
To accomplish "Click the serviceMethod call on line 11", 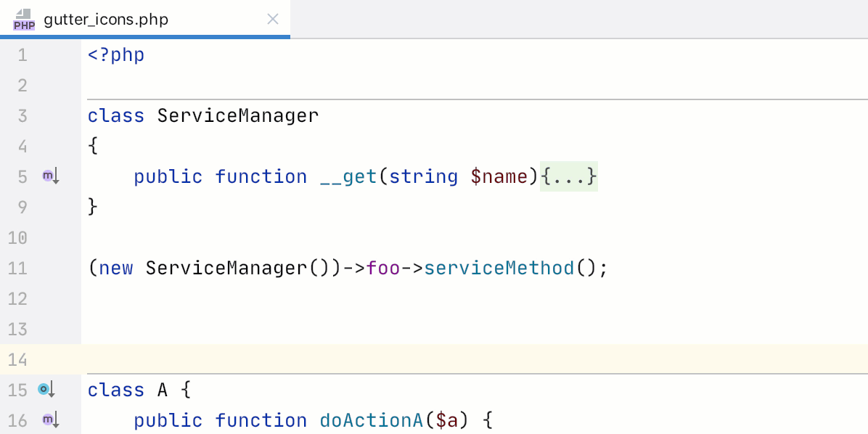I will coord(499,268).
